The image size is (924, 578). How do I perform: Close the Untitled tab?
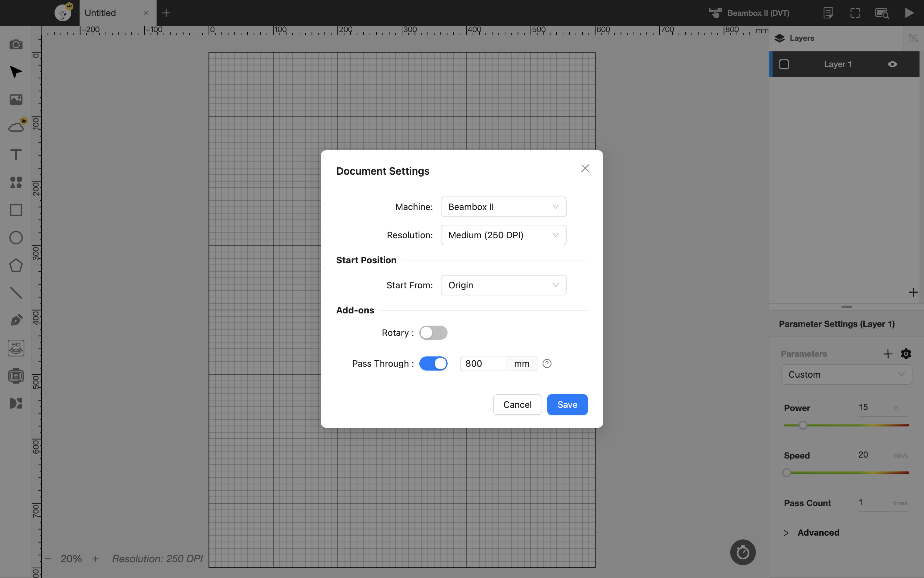click(x=146, y=13)
